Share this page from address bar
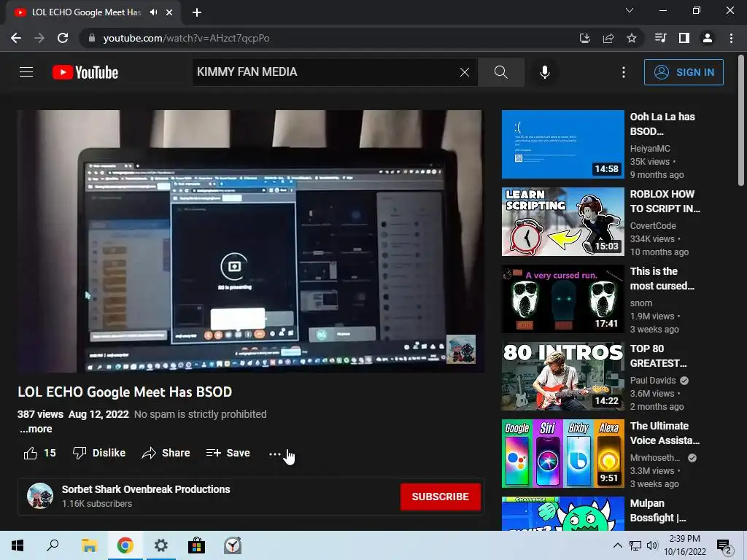747x560 pixels. 608,38
